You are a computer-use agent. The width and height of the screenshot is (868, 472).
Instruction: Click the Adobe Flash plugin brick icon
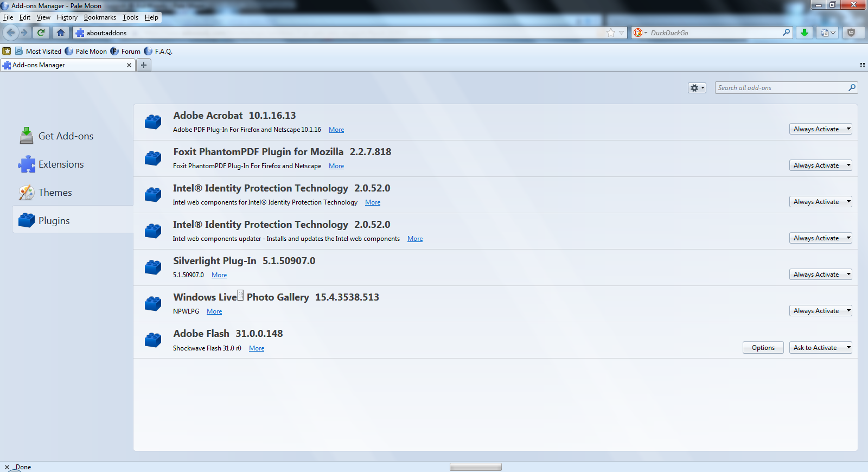click(x=153, y=340)
